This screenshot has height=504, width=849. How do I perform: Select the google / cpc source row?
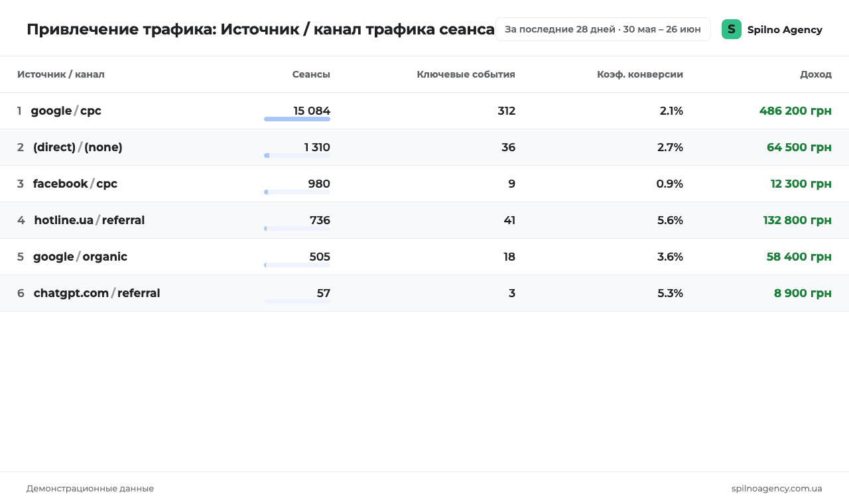(x=424, y=111)
